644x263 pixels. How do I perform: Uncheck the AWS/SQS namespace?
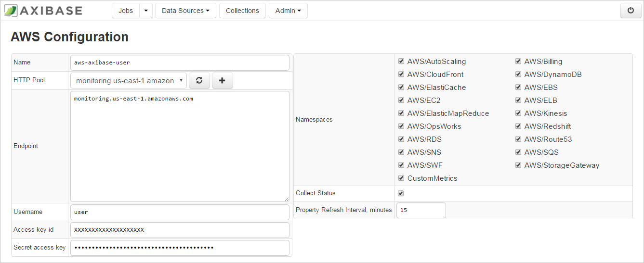click(518, 152)
